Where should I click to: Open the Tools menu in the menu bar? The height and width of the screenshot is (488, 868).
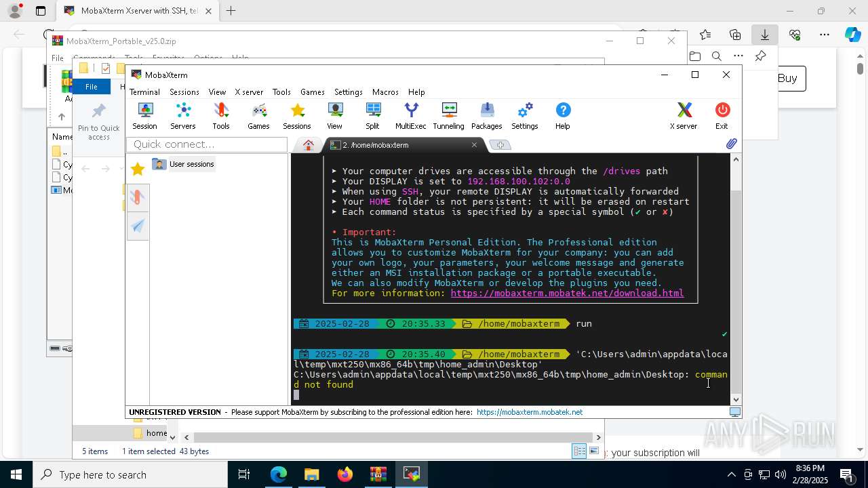[x=281, y=92]
